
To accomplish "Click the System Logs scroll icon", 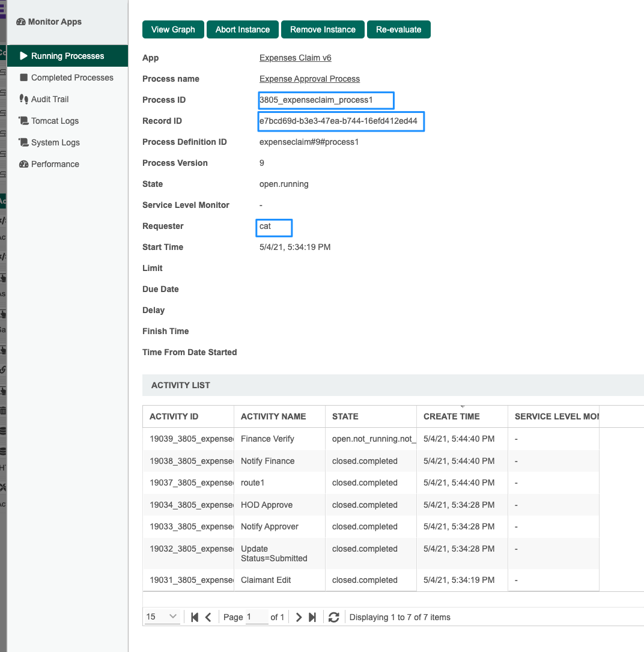I will 24,142.
